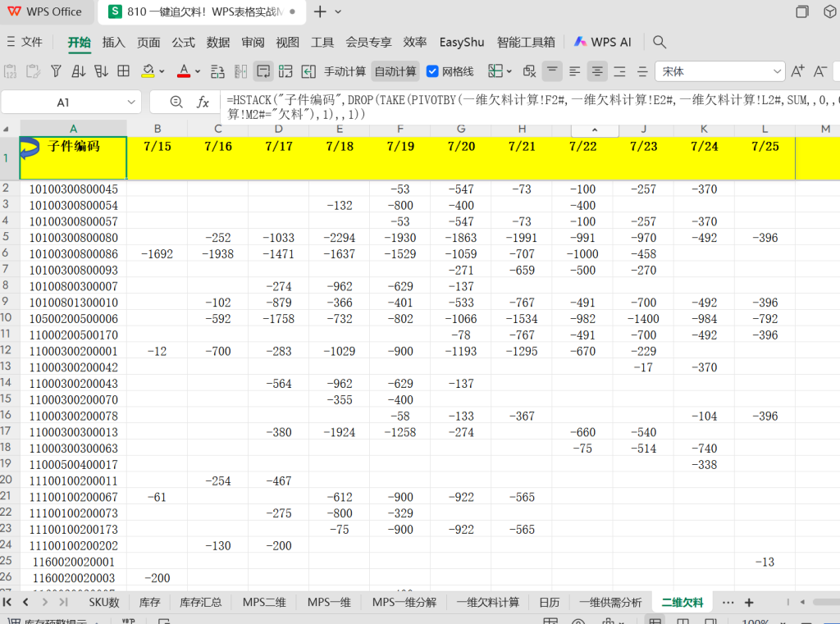The height and width of the screenshot is (624, 840).
Task: Click the fx insert function icon
Action: click(x=203, y=102)
